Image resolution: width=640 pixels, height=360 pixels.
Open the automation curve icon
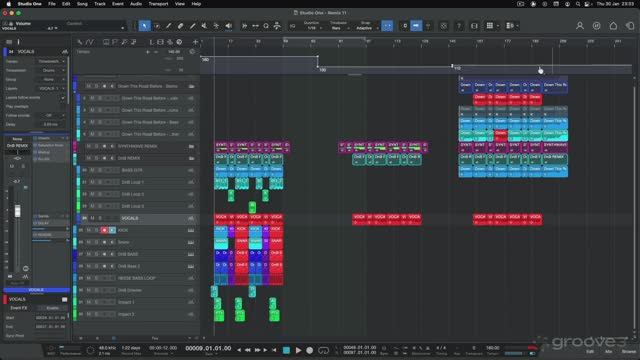(89, 42)
